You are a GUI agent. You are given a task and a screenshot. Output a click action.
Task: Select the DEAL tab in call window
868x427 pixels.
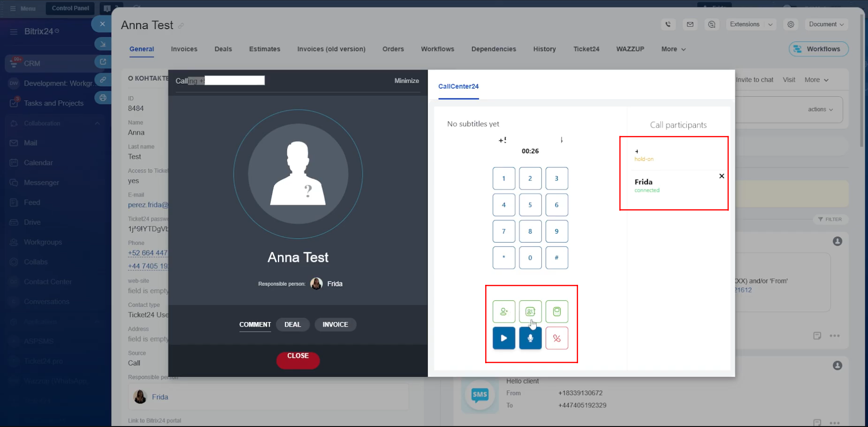(292, 325)
